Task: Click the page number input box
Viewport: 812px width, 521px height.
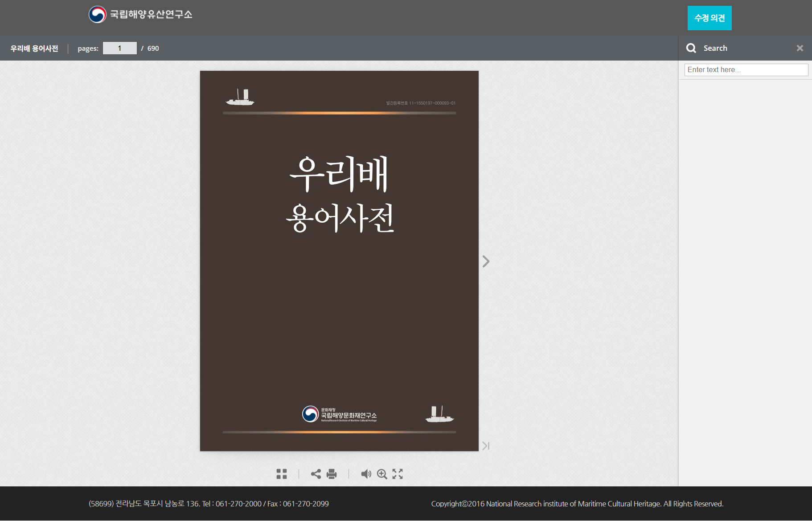Action: click(119, 48)
